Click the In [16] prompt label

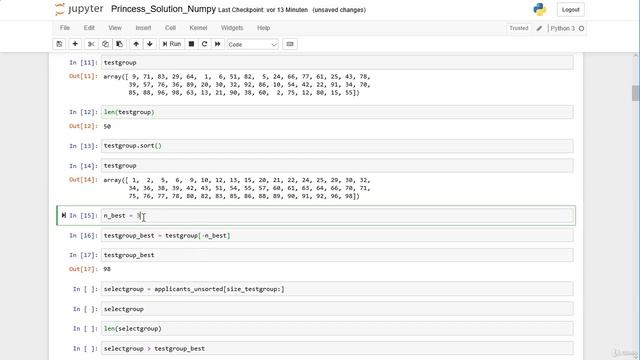pyautogui.click(x=83, y=236)
